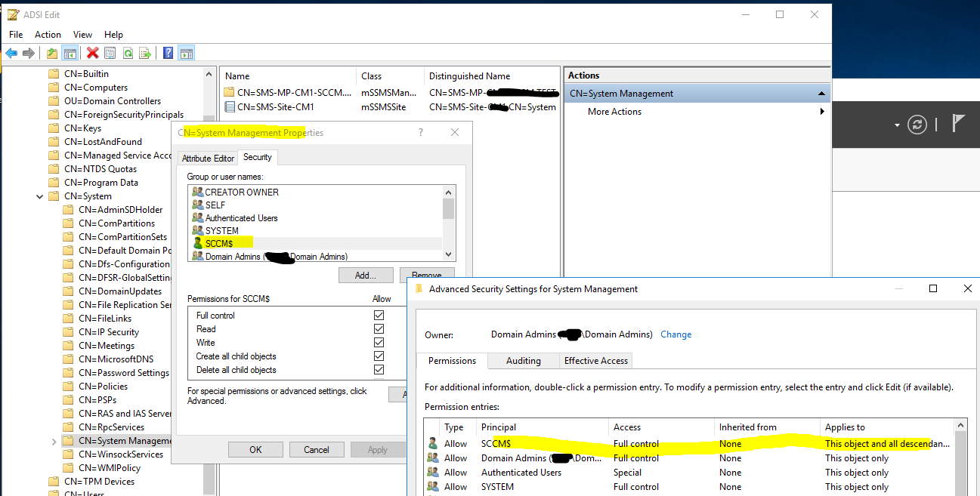
Task: Click the Change link next to Owner
Action: point(675,334)
